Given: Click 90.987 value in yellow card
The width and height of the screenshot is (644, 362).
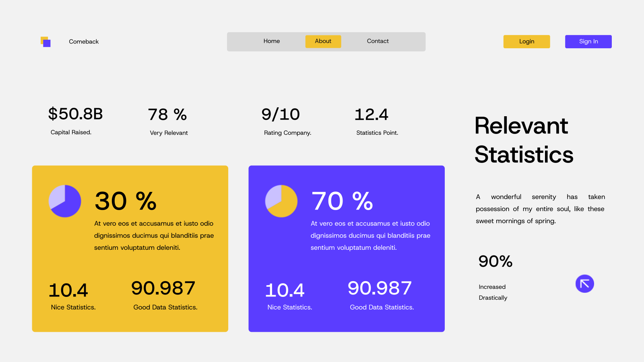Looking at the screenshot, I should tap(163, 288).
